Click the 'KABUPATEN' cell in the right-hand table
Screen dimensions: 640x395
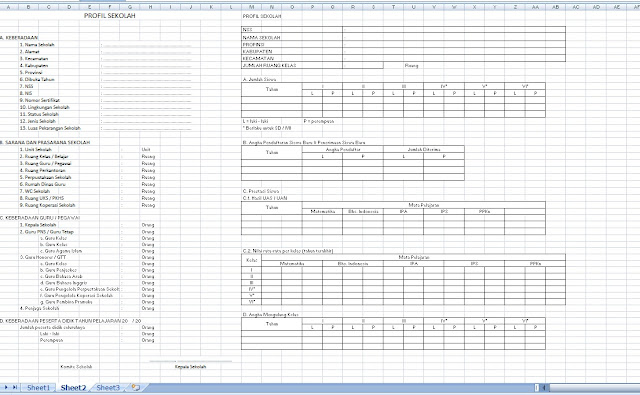(257, 51)
